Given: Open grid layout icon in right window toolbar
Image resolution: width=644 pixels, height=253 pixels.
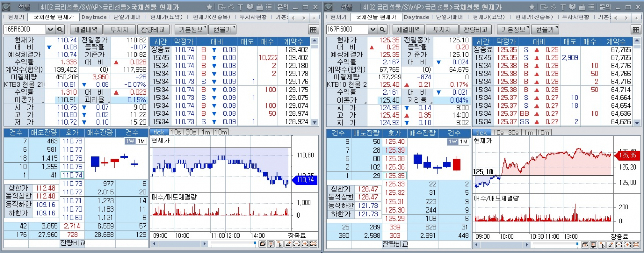Looking at the screenshot, I should [x=635, y=29].
